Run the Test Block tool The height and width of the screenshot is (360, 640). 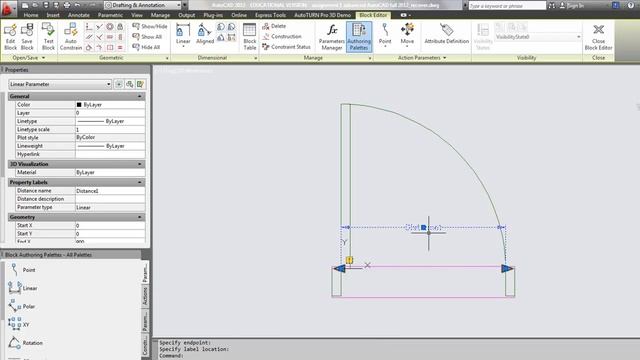48,36
